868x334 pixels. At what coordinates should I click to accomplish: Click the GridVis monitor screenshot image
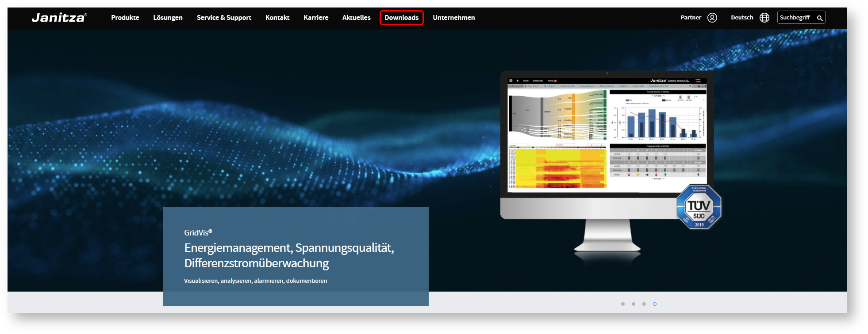point(606,137)
